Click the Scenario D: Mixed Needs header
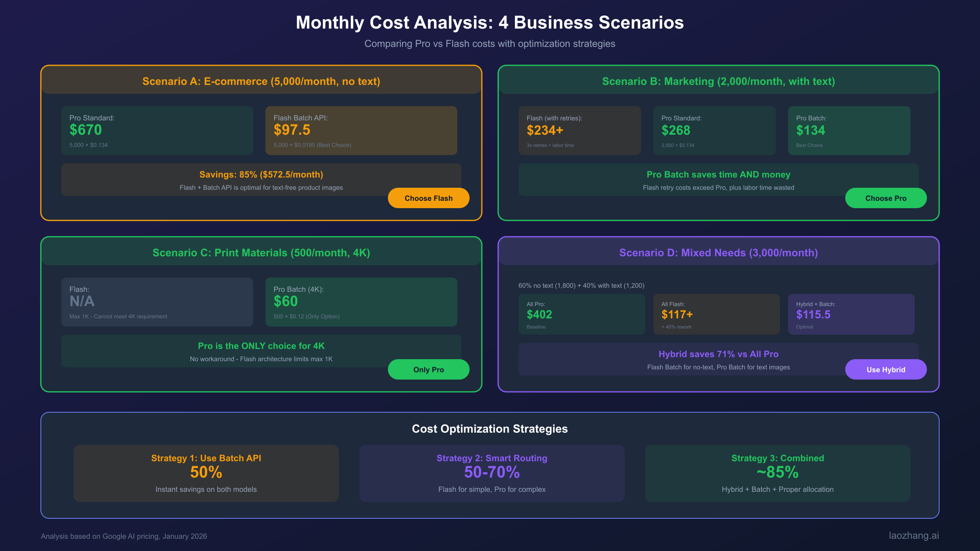Image resolution: width=980 pixels, height=551 pixels. click(718, 253)
